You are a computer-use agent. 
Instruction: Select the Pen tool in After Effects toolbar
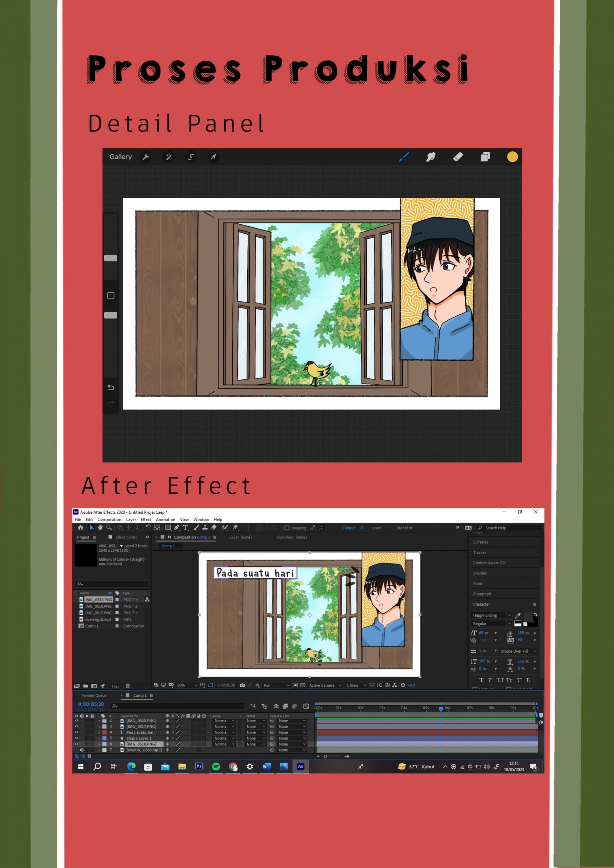click(177, 527)
